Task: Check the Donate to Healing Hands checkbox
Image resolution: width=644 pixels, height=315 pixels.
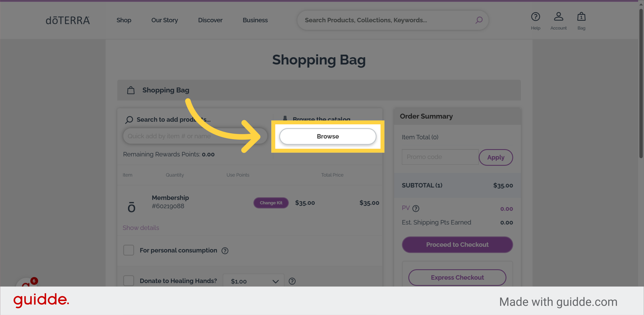Action: point(129,281)
